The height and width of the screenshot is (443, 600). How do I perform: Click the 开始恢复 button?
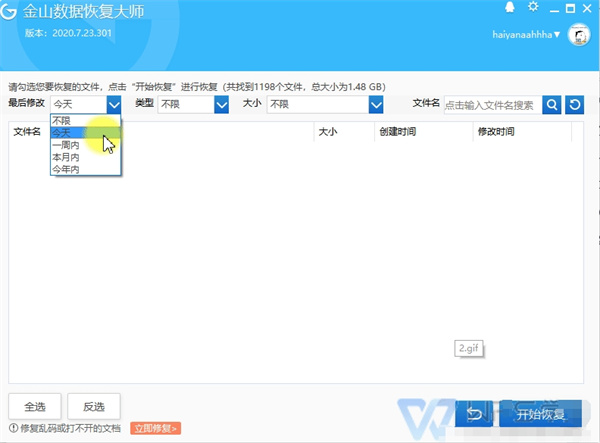540,414
